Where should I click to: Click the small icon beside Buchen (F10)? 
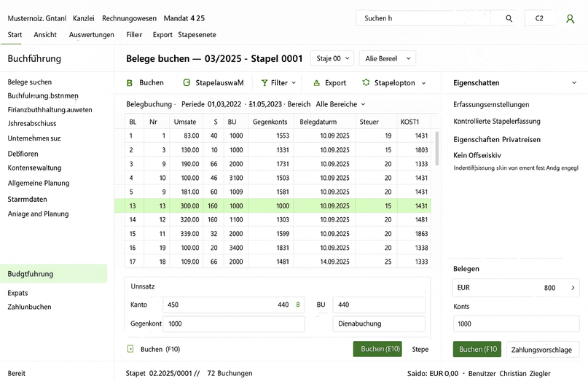point(130,349)
